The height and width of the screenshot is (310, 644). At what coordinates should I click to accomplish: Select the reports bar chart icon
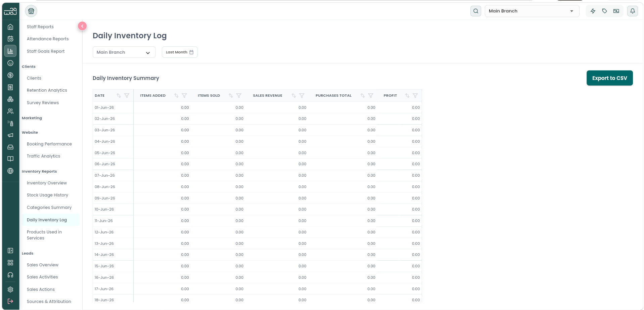10,51
